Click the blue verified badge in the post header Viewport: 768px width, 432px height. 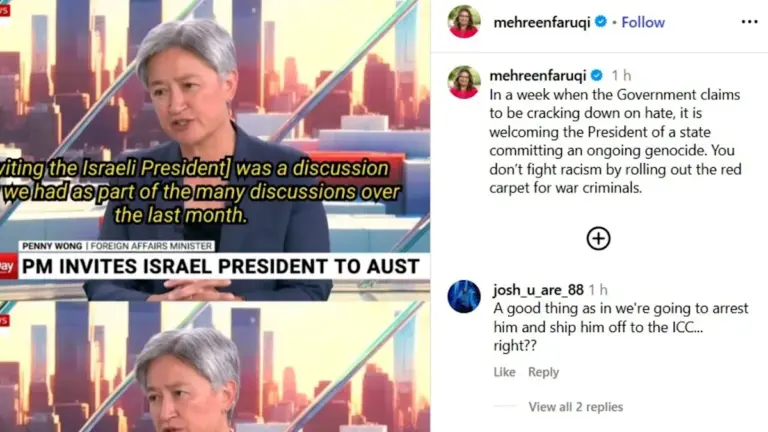600,22
